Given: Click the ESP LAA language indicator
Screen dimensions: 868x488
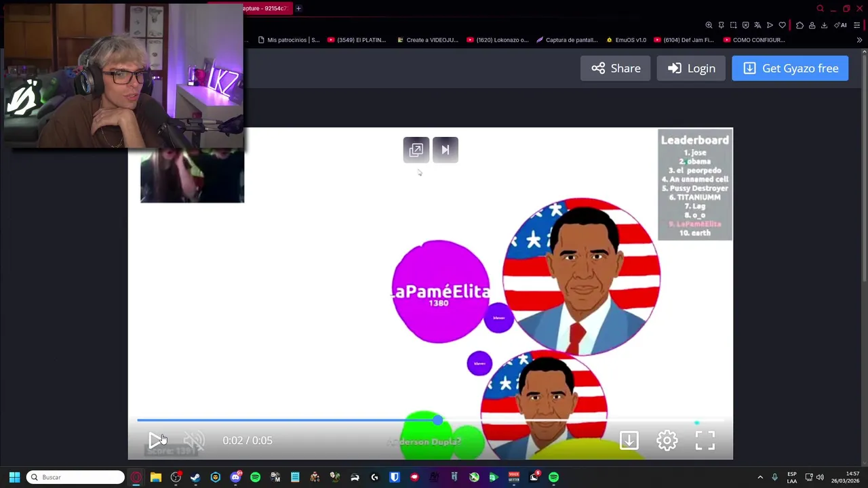Looking at the screenshot, I should pyautogui.click(x=791, y=477).
